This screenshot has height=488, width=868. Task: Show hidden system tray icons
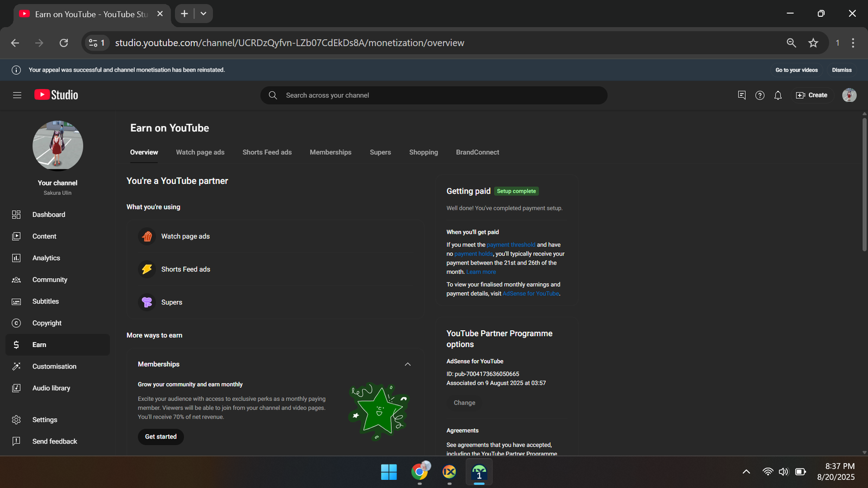click(746, 472)
